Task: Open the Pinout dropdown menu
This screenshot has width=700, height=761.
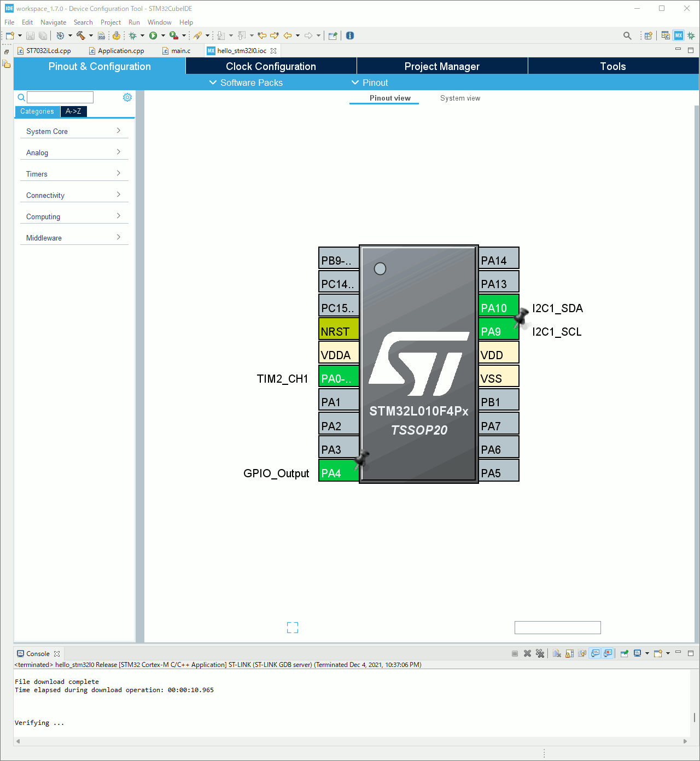Action: point(370,83)
